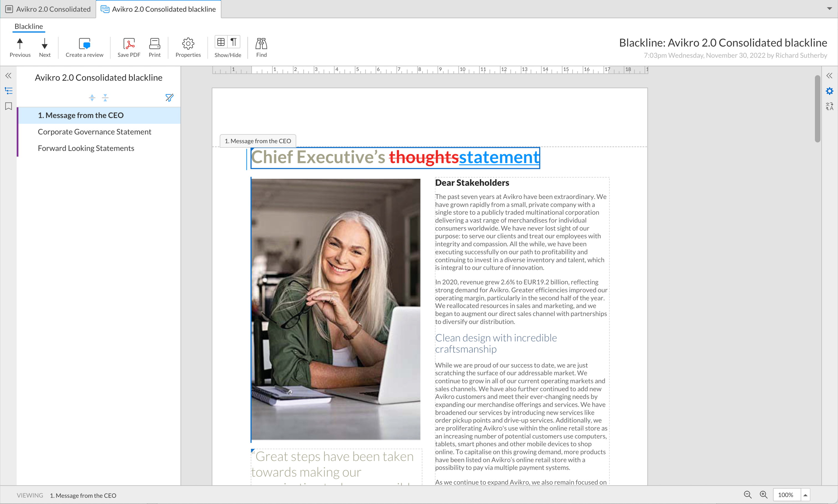Click the vertical scrollbar thumb
The image size is (838, 504).
click(817, 109)
